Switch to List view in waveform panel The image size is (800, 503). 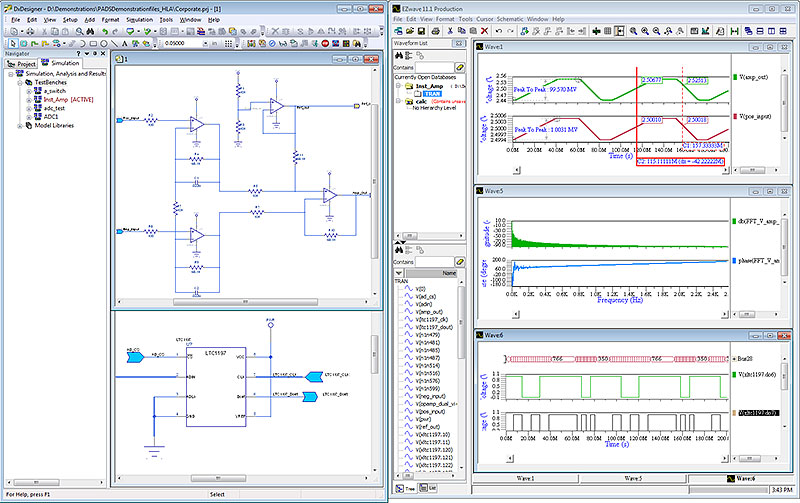[427, 489]
